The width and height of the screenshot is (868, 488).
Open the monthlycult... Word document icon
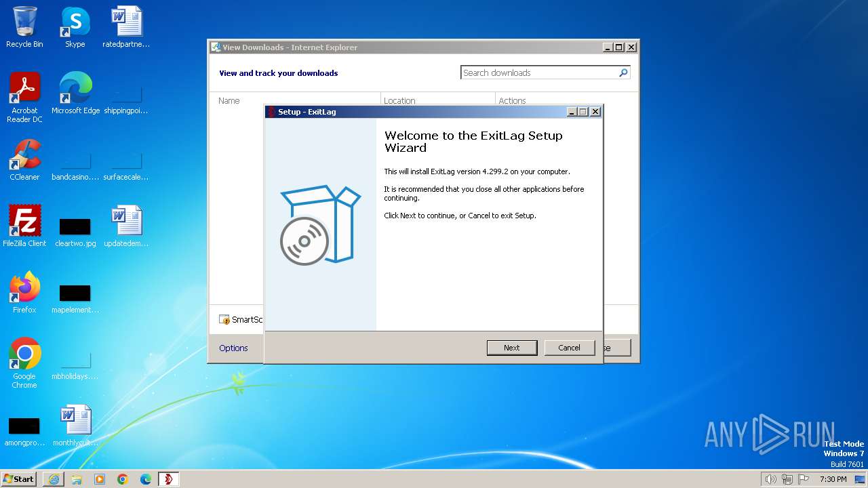[75, 425]
